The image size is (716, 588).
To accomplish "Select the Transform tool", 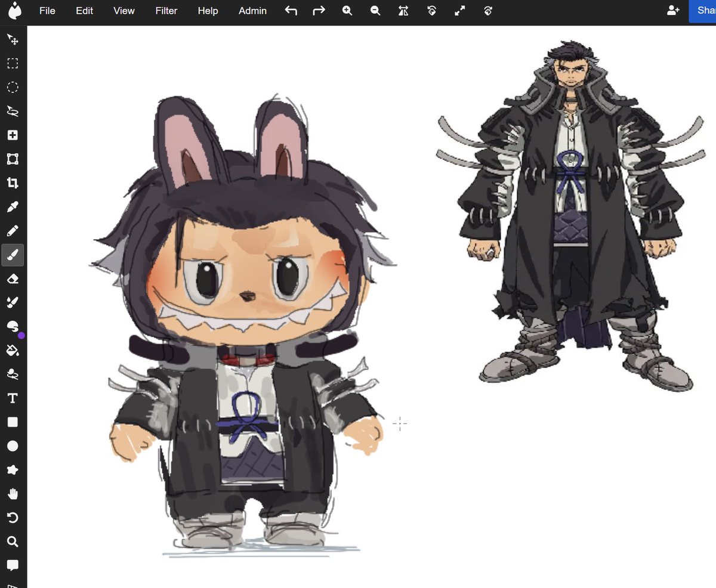I will click(x=13, y=159).
